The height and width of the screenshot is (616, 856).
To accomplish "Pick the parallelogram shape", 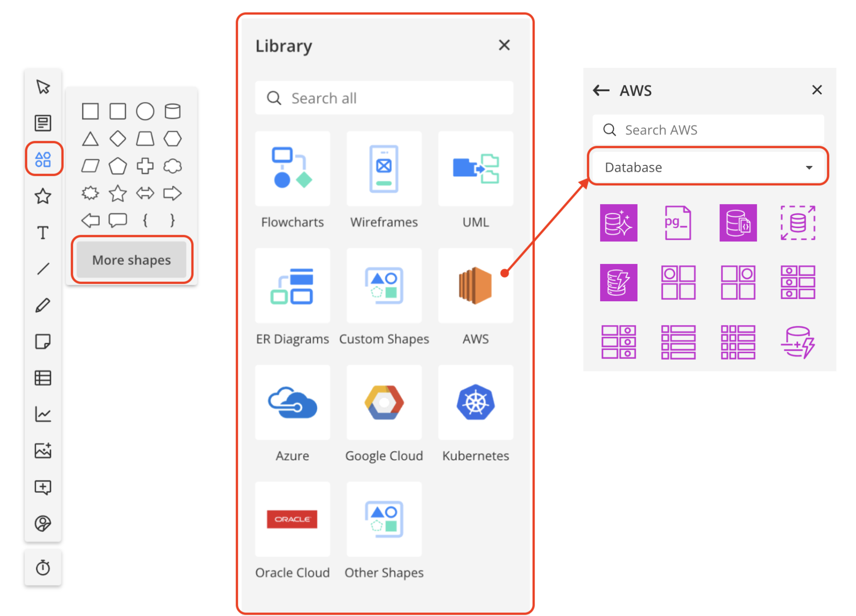I will [90, 166].
